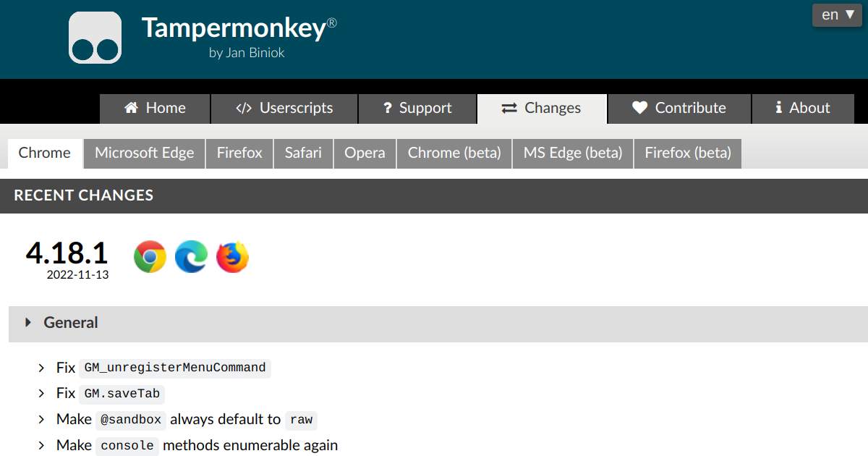Switch to the Safari tab

303,153
